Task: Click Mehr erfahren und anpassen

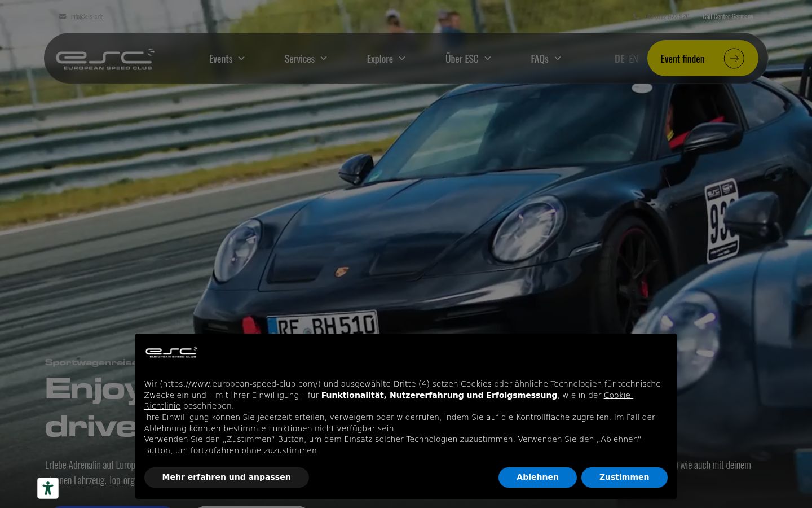Action: click(226, 478)
